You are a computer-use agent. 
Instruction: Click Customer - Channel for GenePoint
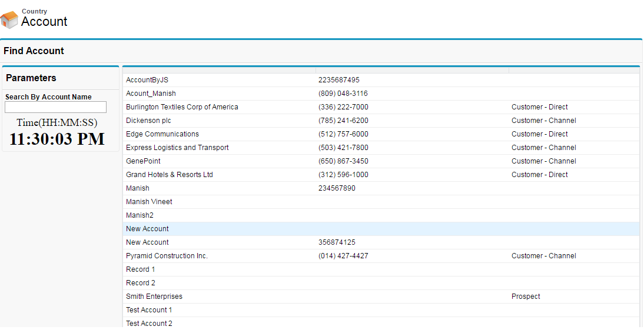pyautogui.click(x=544, y=161)
